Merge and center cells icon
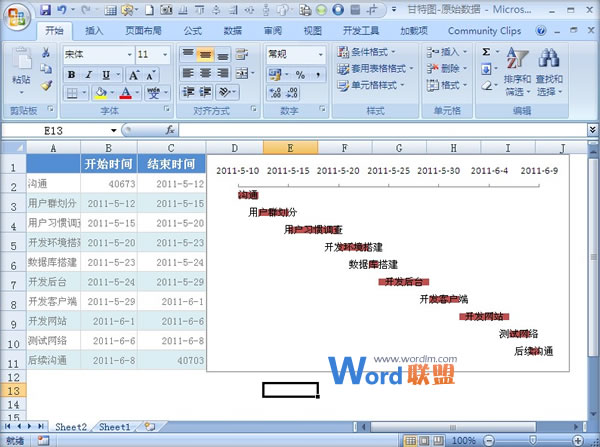This screenshot has width=600, height=447. (x=242, y=73)
